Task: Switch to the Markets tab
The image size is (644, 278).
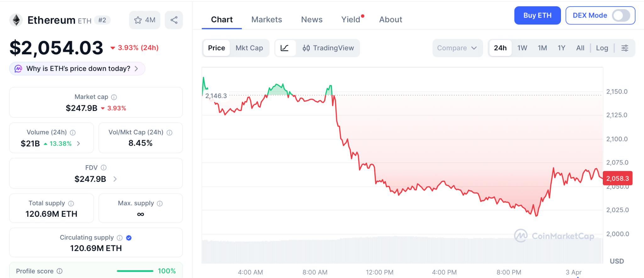Action: pos(267,19)
